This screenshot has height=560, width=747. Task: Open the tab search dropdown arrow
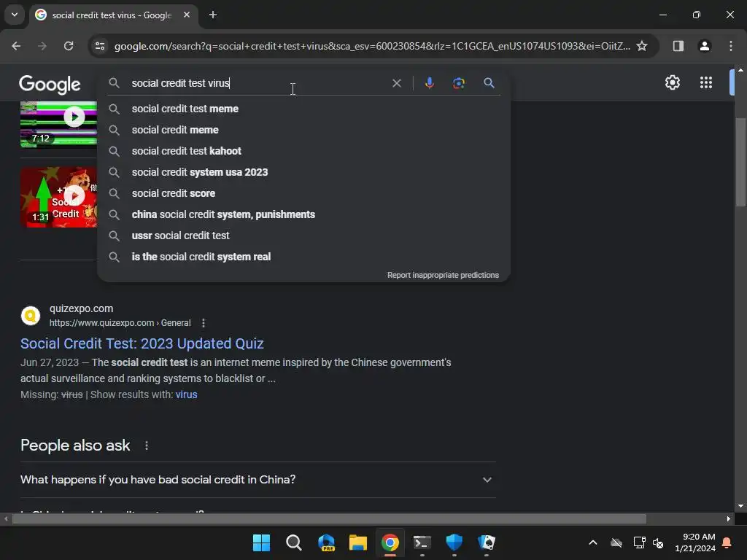(15, 15)
